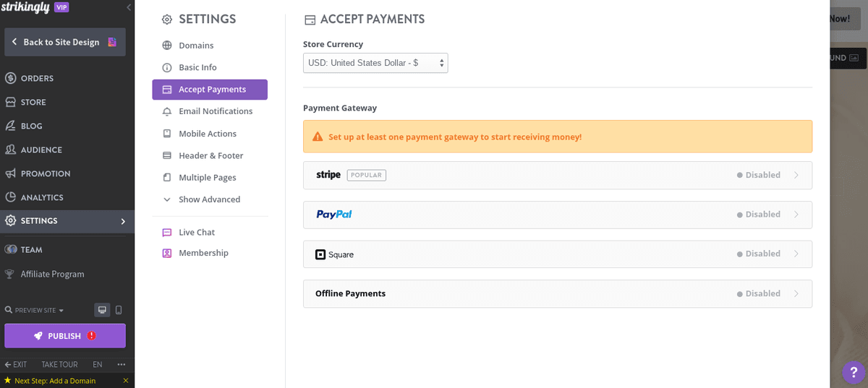
Task: Select the Email Notifications settings item
Action: 215,111
